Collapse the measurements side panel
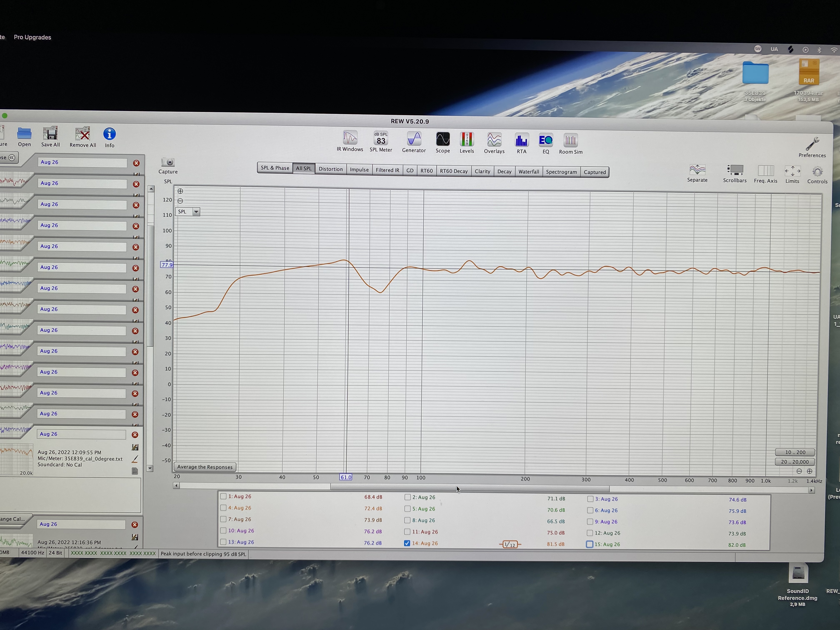This screenshot has width=840, height=630. [x=12, y=157]
